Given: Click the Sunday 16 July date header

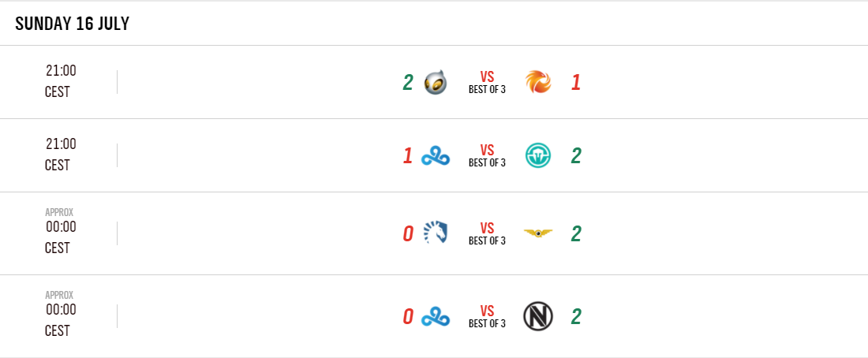Looking at the screenshot, I should click(72, 24).
